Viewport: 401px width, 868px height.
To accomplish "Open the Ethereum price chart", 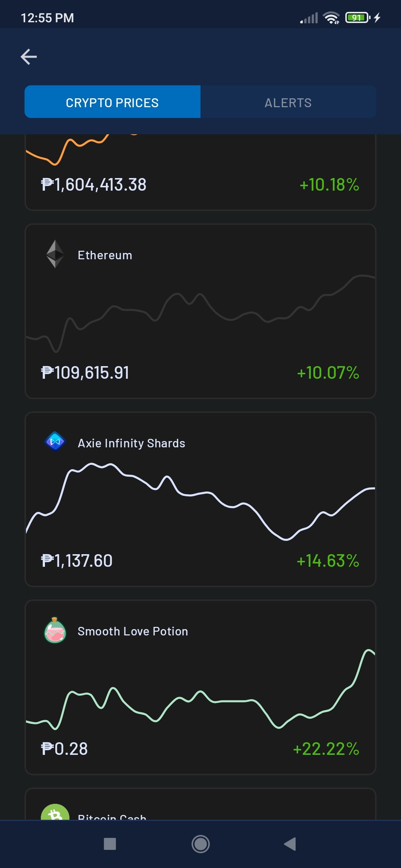I will [200, 313].
